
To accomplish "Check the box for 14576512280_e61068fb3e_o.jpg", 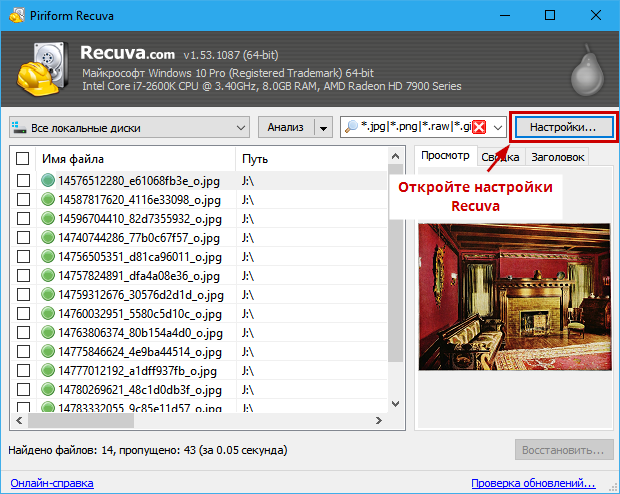I will [x=23, y=180].
